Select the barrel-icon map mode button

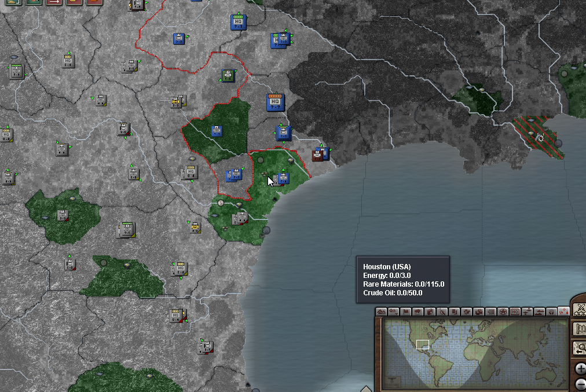click(430, 312)
